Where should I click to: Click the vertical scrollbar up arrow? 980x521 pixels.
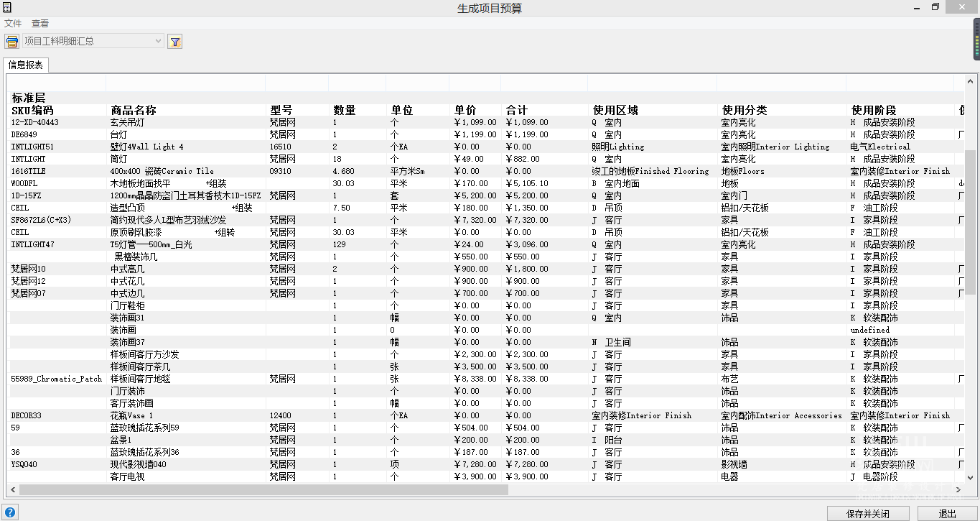coord(970,80)
